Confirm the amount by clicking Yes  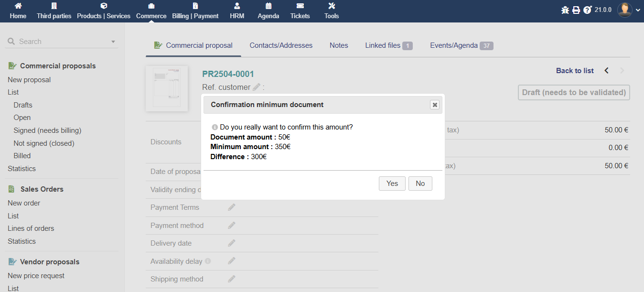(x=392, y=184)
